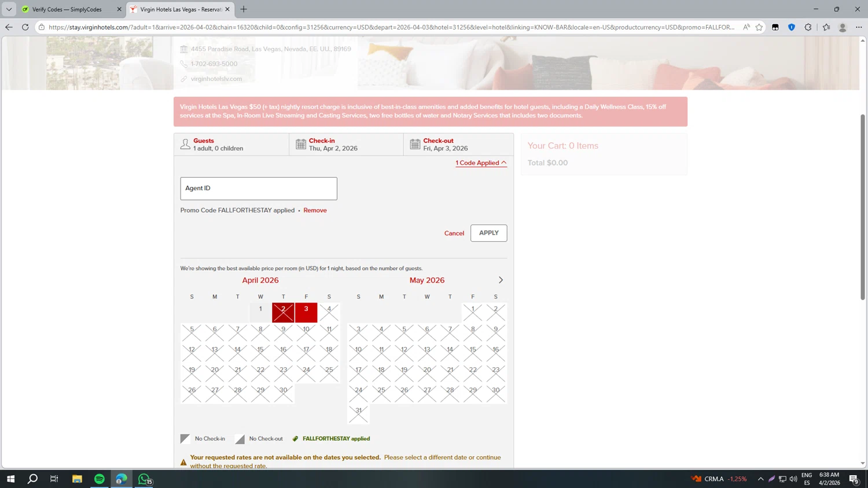Open the browser profile menu
The image size is (868, 488).
pyautogui.click(x=843, y=27)
